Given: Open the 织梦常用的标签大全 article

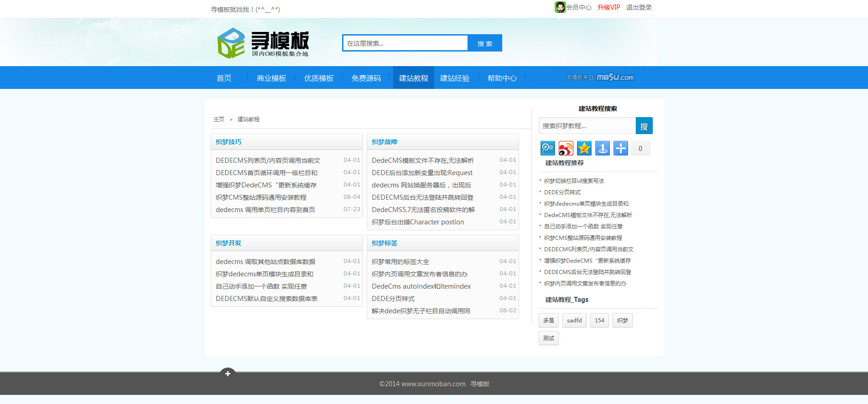Looking at the screenshot, I should click(x=400, y=262).
